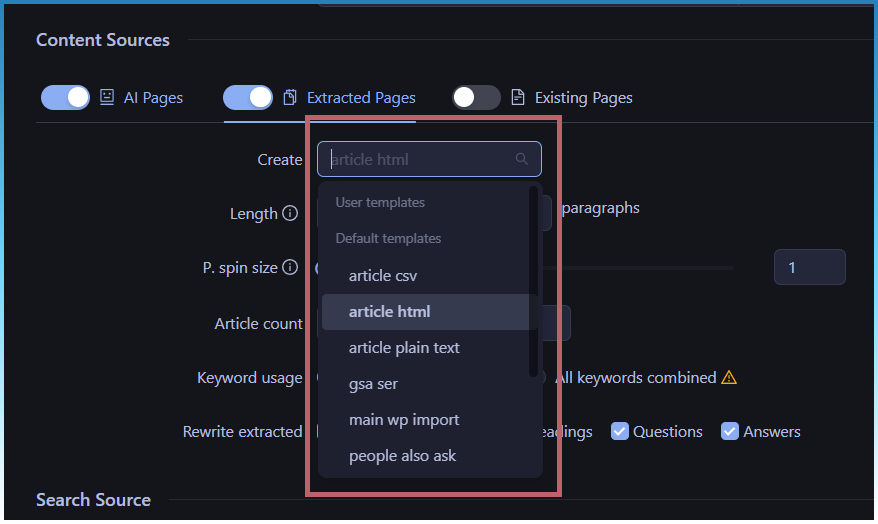
Task: Click the warning triangle after All keywords combined
Action: coord(729,377)
